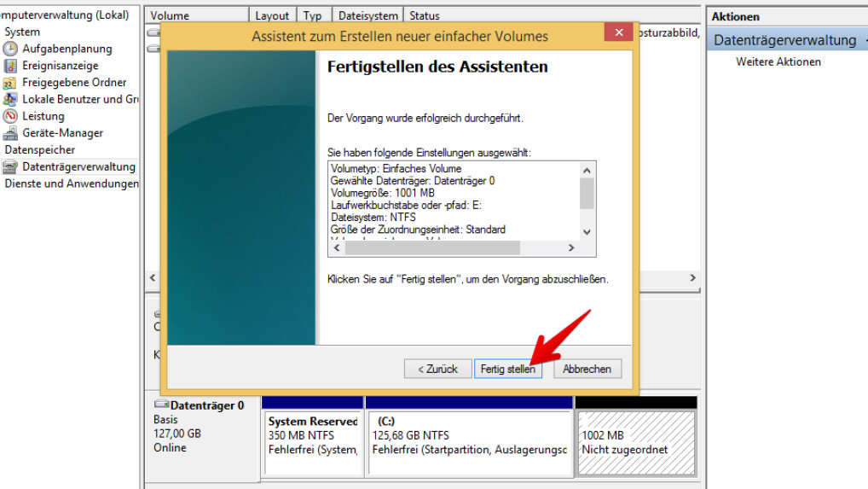Open Geräte-Manager from the tree
The width and height of the screenshot is (868, 489).
click(x=62, y=133)
